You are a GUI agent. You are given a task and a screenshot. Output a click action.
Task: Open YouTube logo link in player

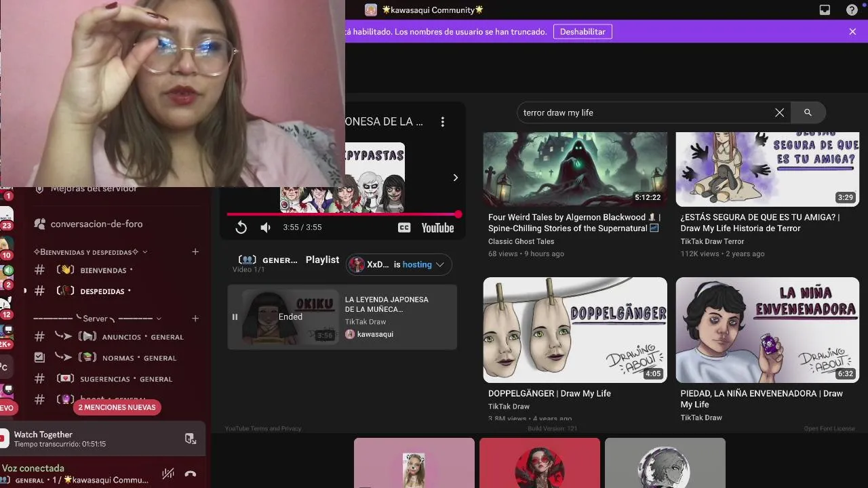(x=437, y=228)
